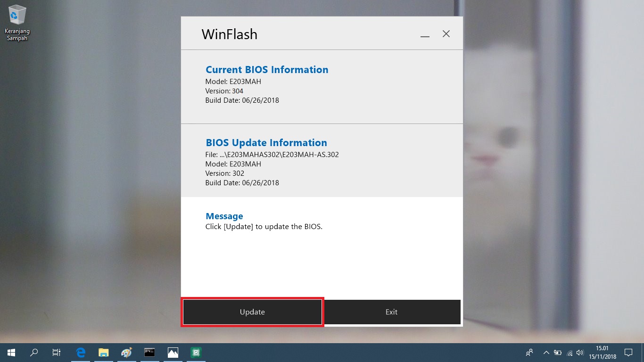Open Task View in the taskbar

point(57,352)
